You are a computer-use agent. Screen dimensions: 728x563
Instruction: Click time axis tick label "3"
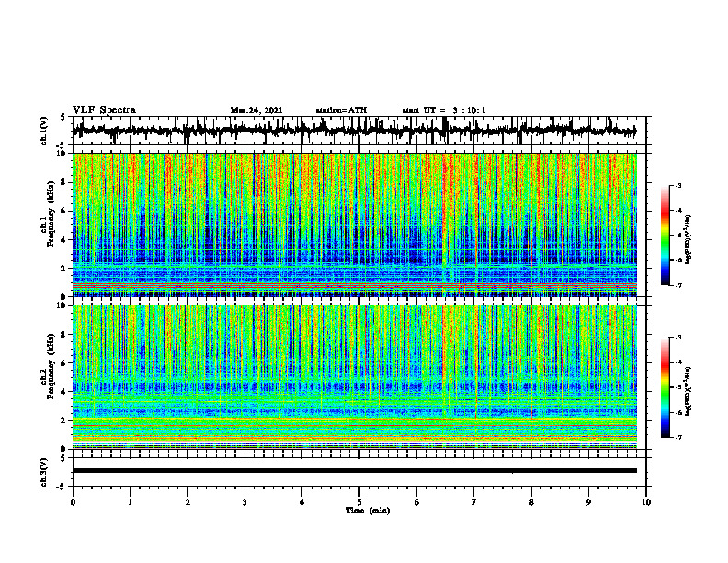point(245,502)
